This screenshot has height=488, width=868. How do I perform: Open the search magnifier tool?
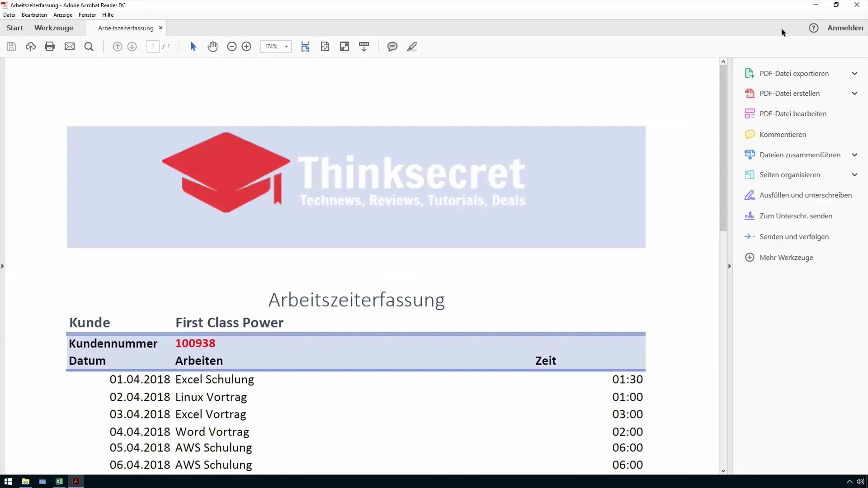[89, 47]
